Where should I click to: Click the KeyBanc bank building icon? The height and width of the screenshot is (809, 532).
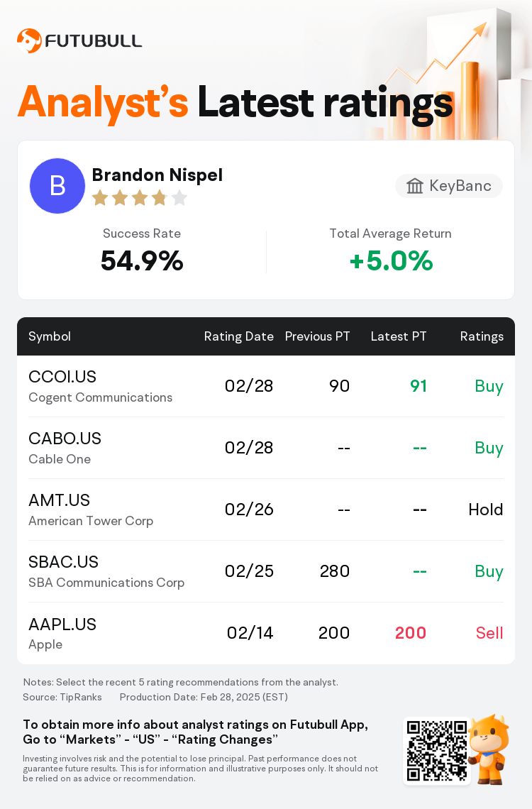(x=414, y=186)
